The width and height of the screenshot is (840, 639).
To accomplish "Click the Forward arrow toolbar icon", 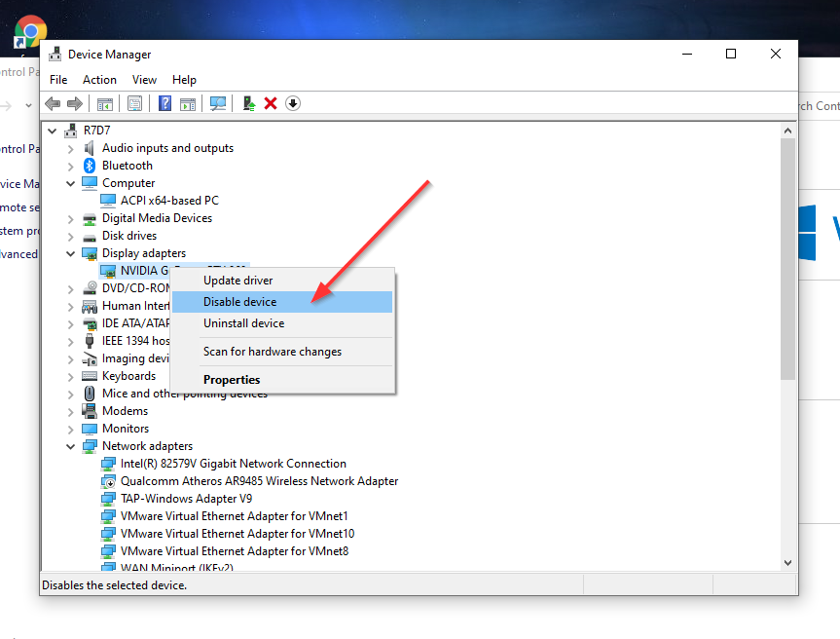I will pos(75,103).
